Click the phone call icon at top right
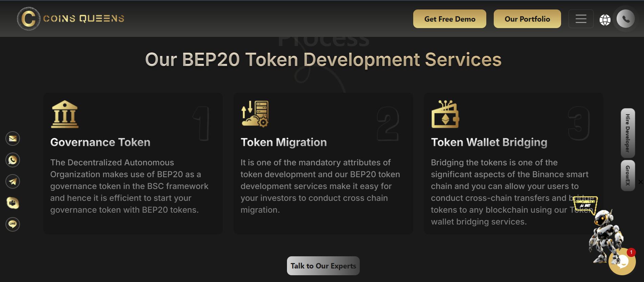Viewport: 644px width, 282px height. click(625, 19)
